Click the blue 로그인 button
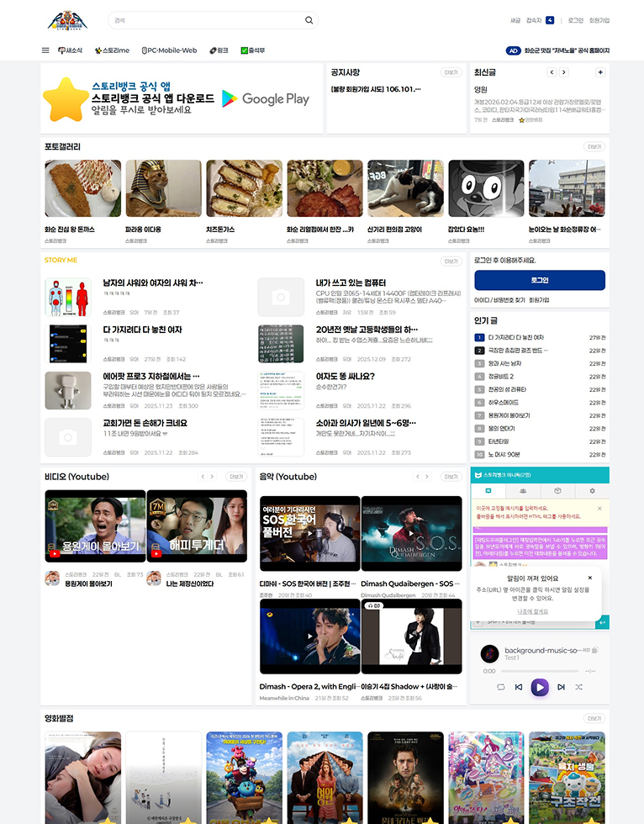Image resolution: width=644 pixels, height=824 pixels. pyautogui.click(x=539, y=280)
